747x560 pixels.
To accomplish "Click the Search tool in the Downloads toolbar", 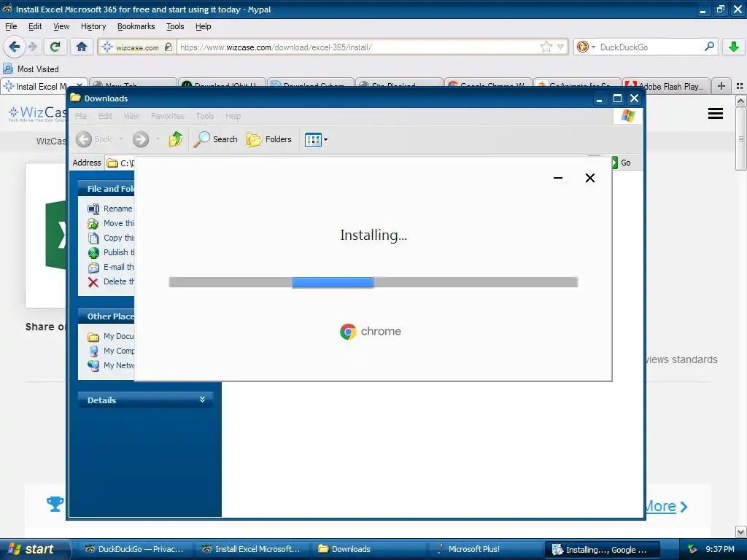I will 215,139.
